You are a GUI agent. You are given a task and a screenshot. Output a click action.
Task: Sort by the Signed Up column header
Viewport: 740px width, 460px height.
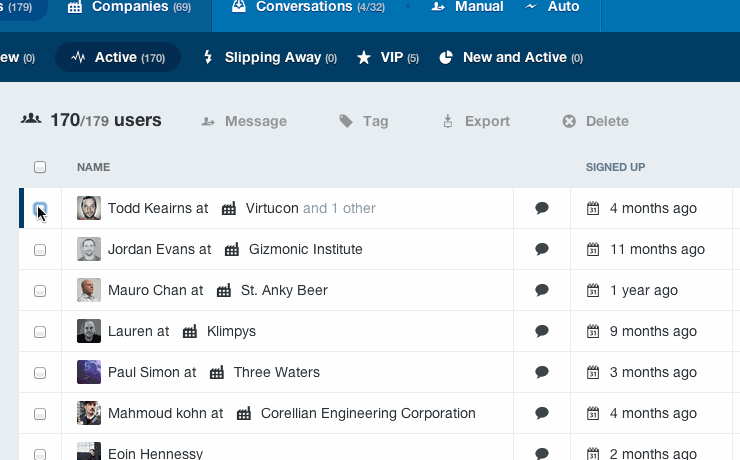click(615, 167)
